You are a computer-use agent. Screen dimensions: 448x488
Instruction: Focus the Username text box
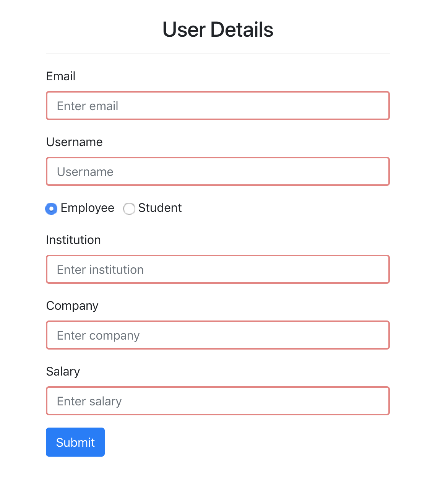(x=218, y=171)
